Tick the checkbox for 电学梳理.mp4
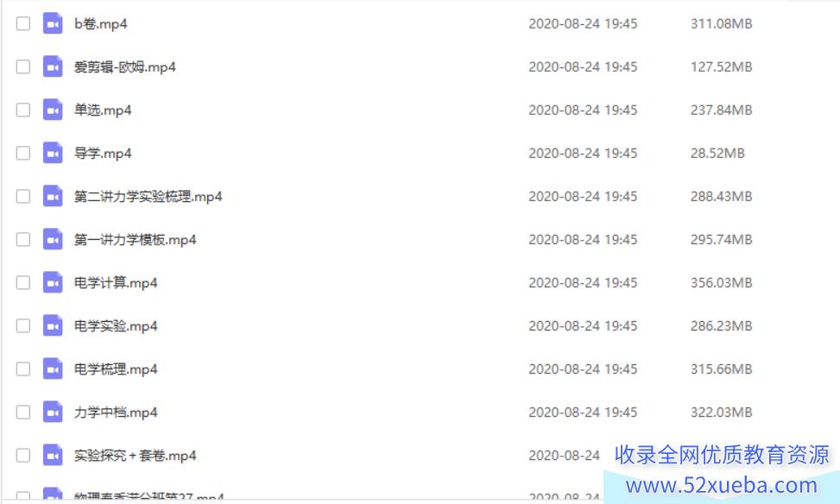The image size is (840, 504). (x=23, y=369)
